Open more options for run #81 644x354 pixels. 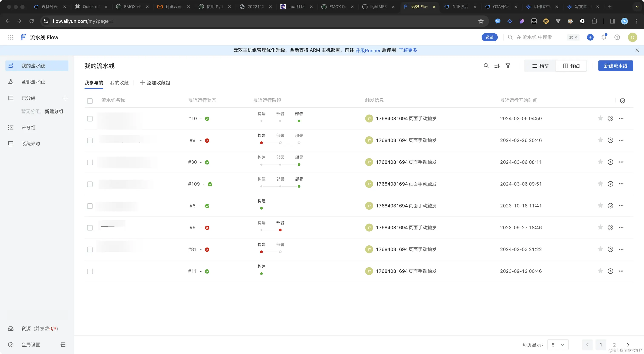(621, 249)
